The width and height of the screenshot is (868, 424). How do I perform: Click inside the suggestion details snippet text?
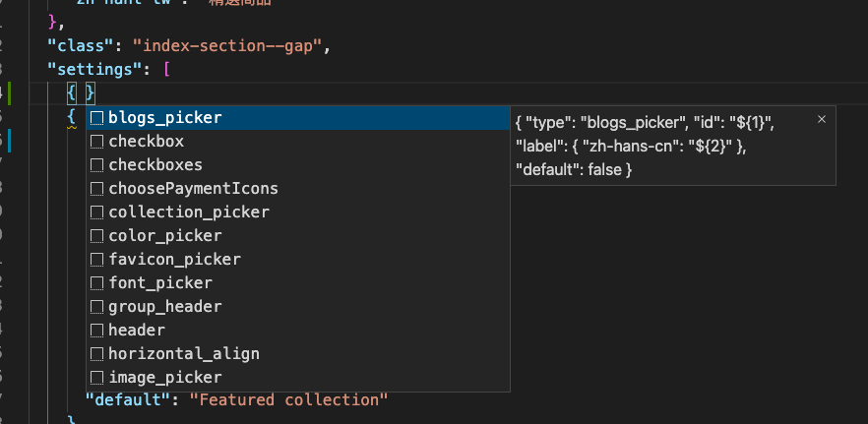tap(645, 147)
